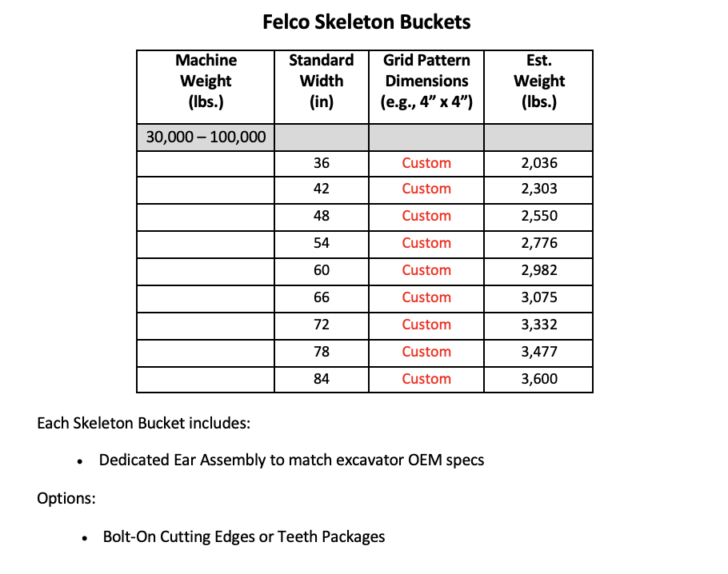Select the 3,600 weight cell

tap(538, 380)
